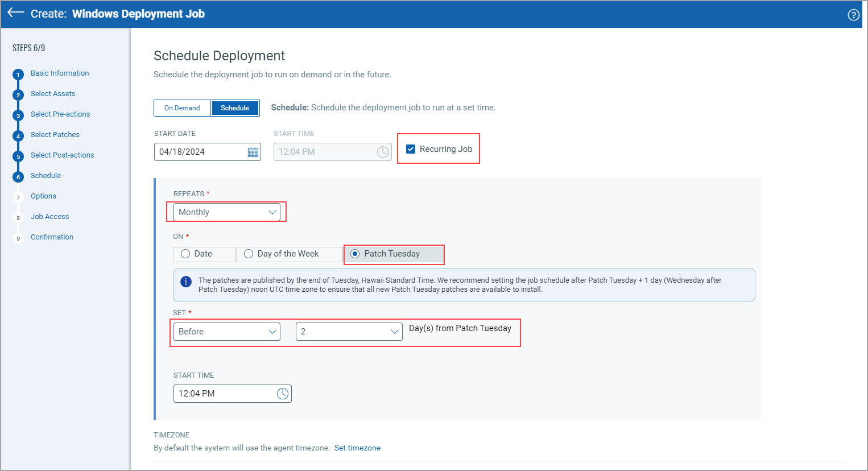Click step 6 circle icon

[18, 177]
